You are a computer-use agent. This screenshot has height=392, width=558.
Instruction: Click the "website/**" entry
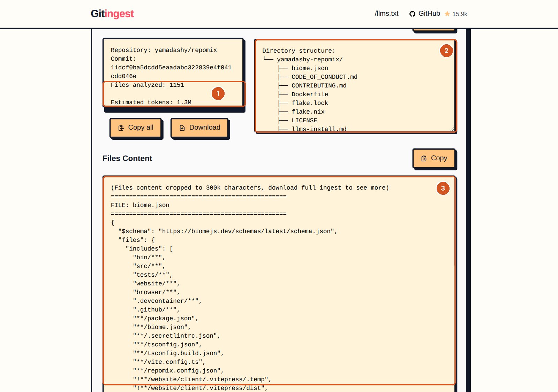pos(156,284)
